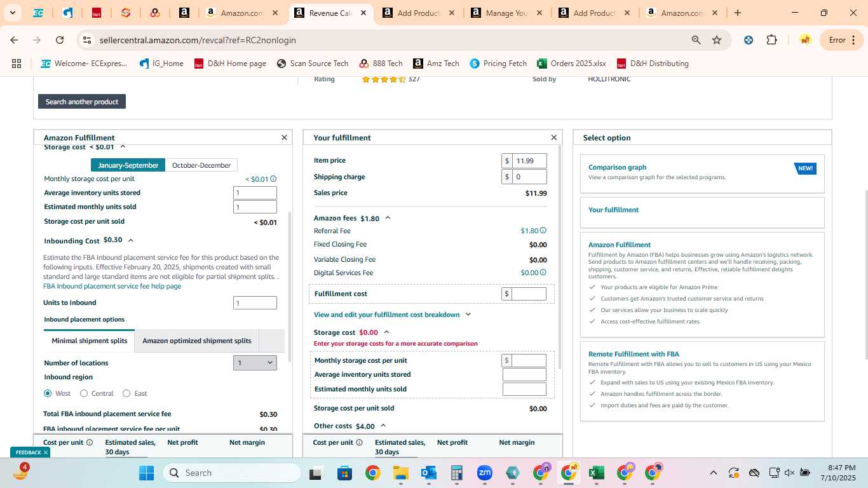
Task: Collapse the Inbounding Cost section
Action: pyautogui.click(x=131, y=240)
